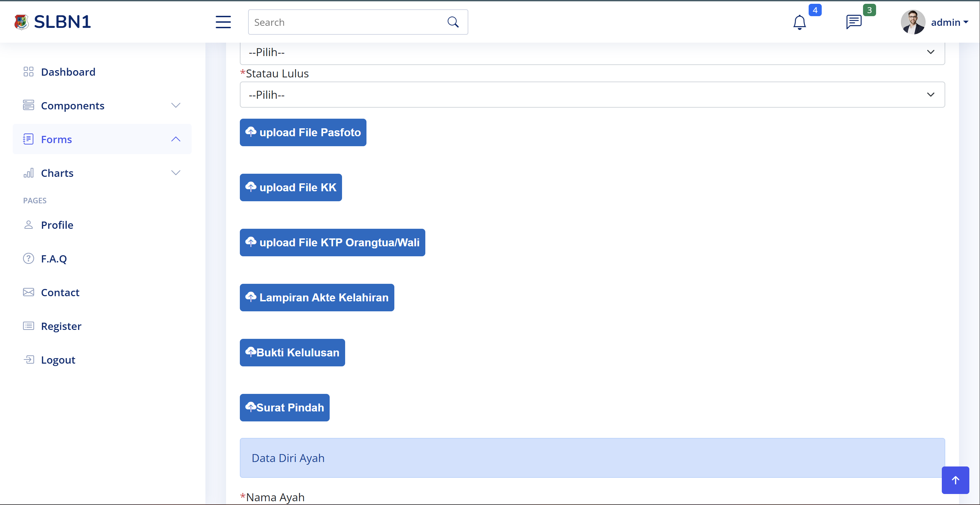Click upload File KTP Orangtua/Wali button
Screen dimensions: 980x505
tap(332, 242)
